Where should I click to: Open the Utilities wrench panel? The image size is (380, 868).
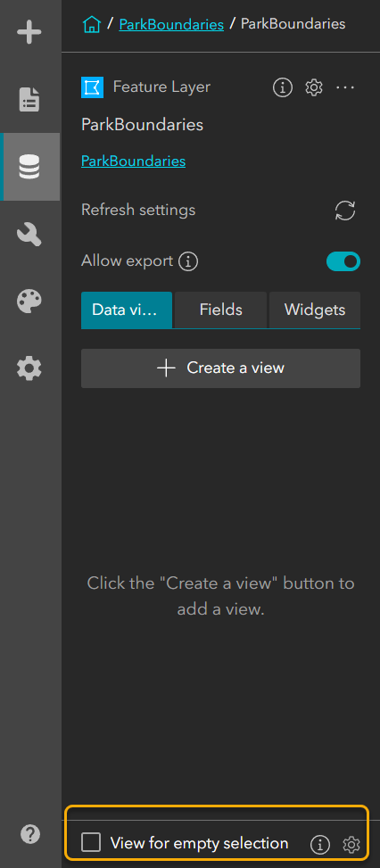(x=29, y=234)
